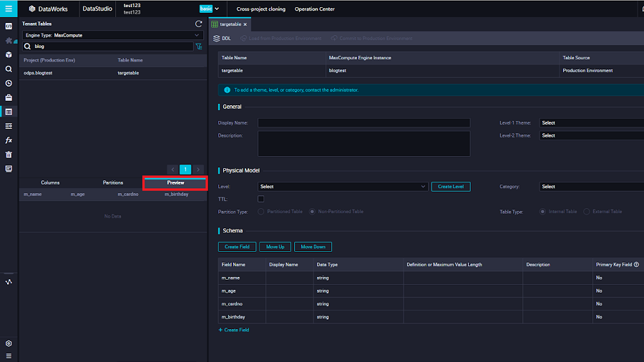This screenshot has width=644, height=362.
Task: Toggle the TTL checkbox
Action: point(260,199)
